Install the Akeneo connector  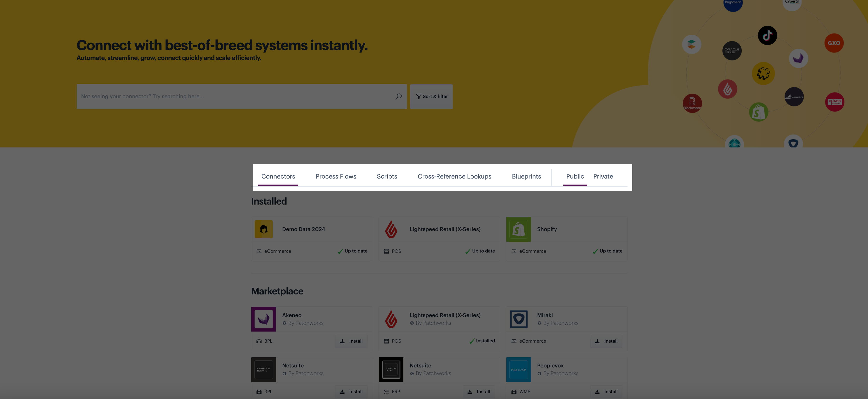click(351, 341)
